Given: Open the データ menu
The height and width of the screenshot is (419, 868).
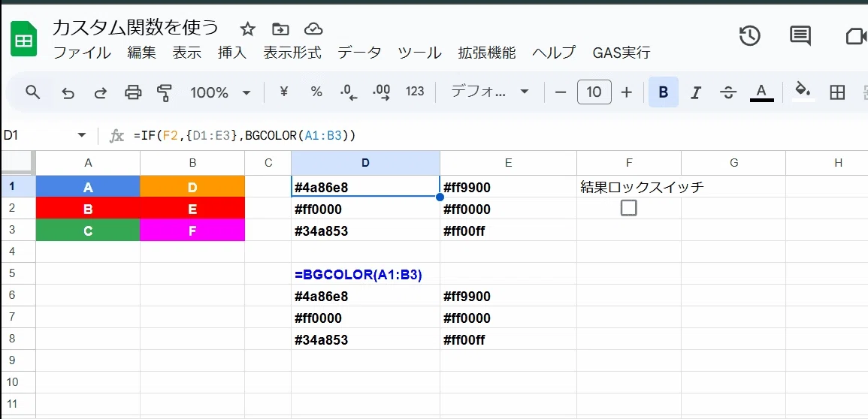Looking at the screenshot, I should [360, 53].
